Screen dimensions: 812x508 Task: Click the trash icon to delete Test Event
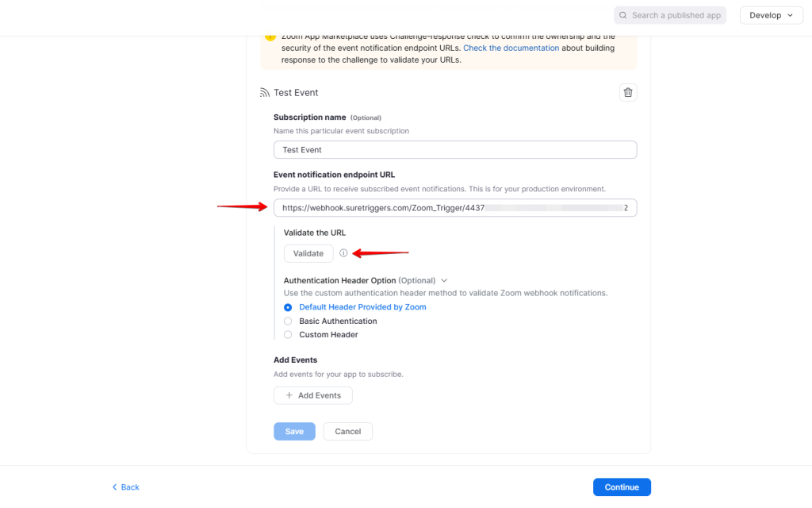[628, 93]
